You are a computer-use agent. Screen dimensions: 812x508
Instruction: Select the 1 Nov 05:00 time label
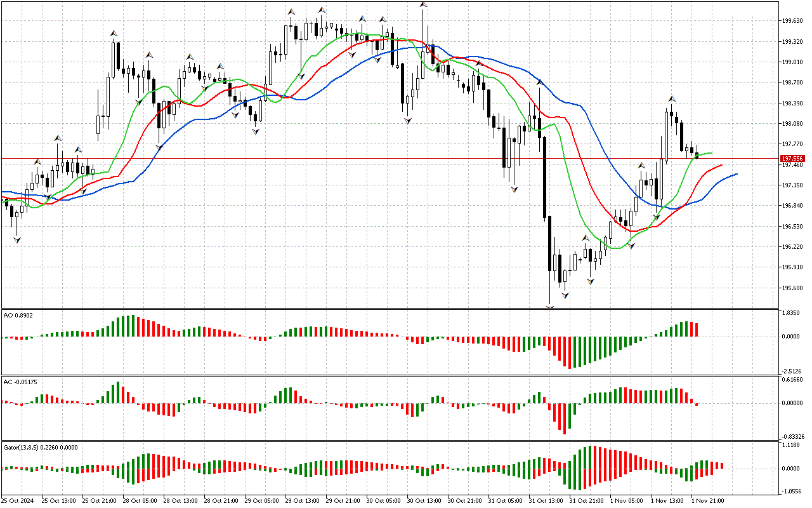627,501
